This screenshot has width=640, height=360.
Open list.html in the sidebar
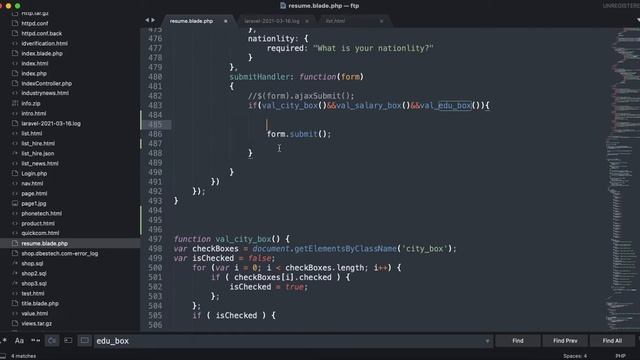click(31, 133)
